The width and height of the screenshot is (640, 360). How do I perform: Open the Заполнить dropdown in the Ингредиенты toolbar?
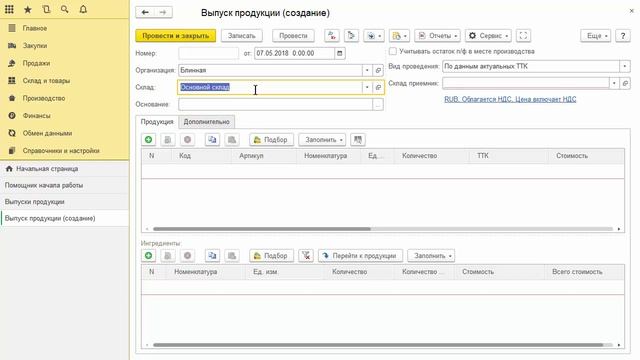pyautogui.click(x=431, y=256)
